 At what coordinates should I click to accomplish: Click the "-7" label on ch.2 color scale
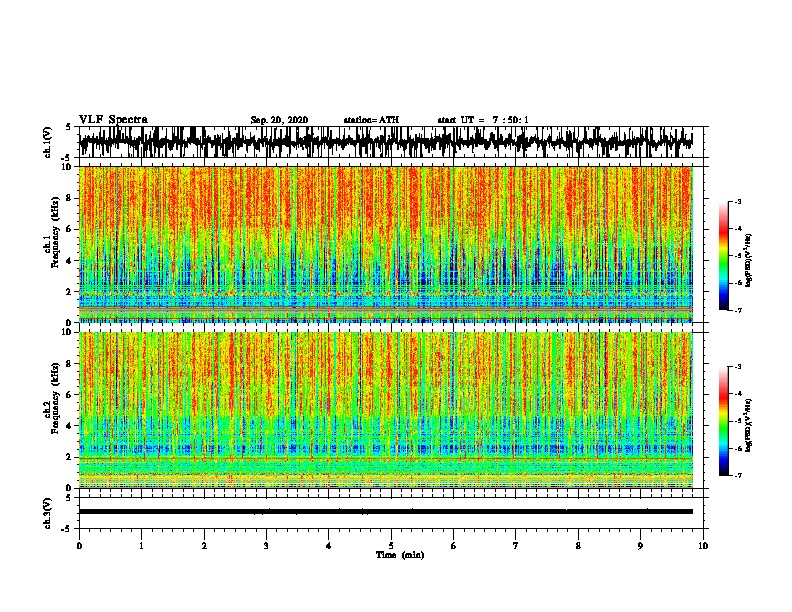(738, 475)
